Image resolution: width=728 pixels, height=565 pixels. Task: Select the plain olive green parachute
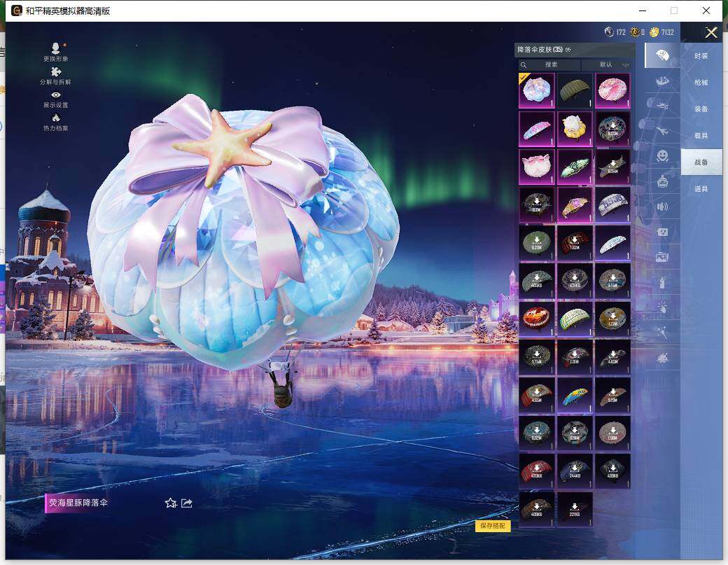574,90
